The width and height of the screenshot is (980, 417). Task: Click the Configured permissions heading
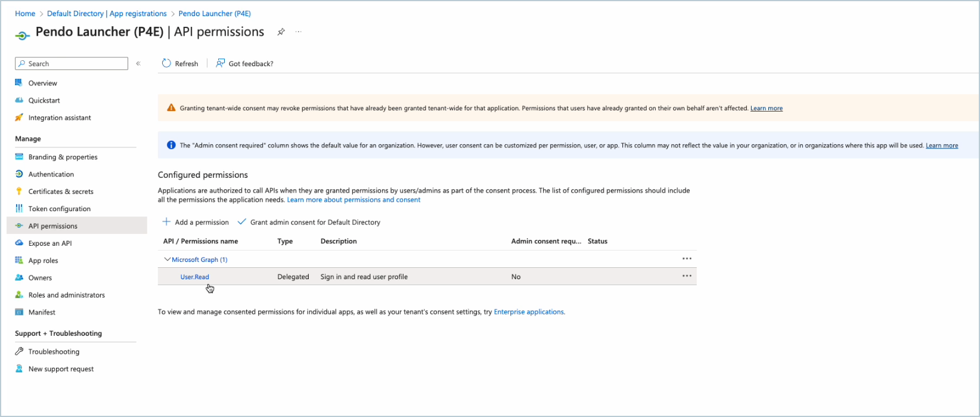pyautogui.click(x=203, y=175)
